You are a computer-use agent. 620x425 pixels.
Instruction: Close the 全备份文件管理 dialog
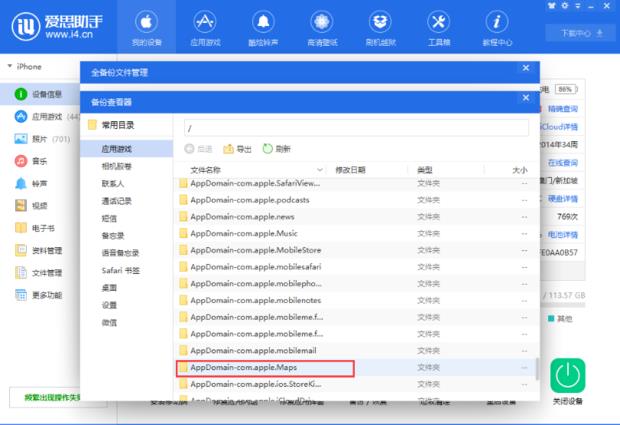(x=525, y=68)
